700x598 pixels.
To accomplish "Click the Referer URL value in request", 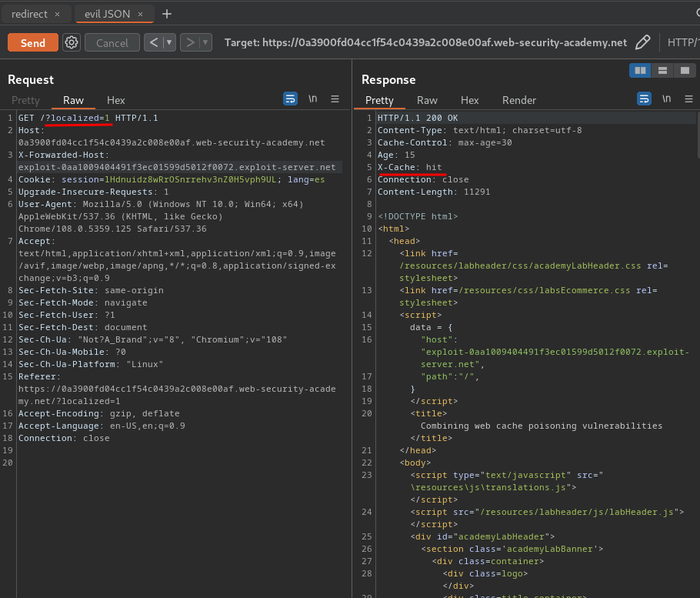I will click(177, 395).
